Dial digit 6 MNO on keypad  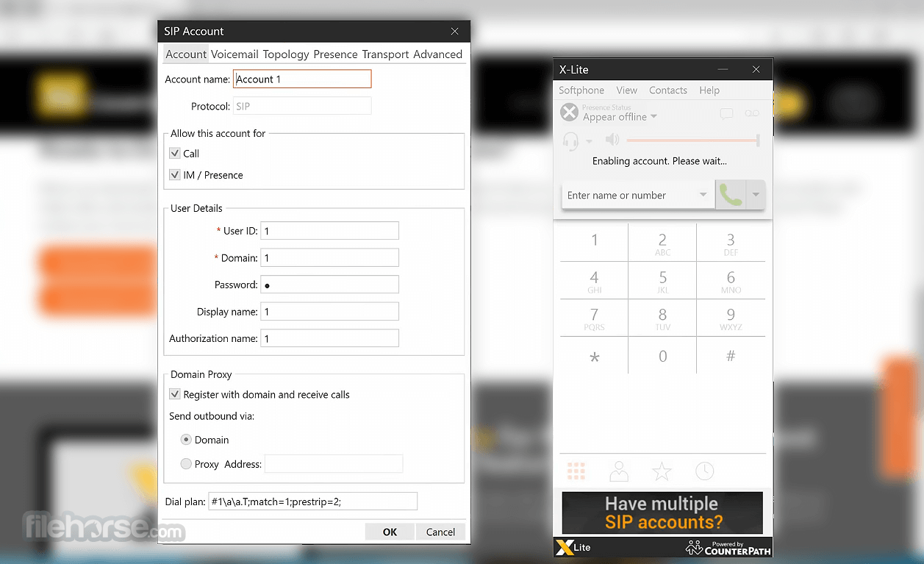tap(731, 280)
